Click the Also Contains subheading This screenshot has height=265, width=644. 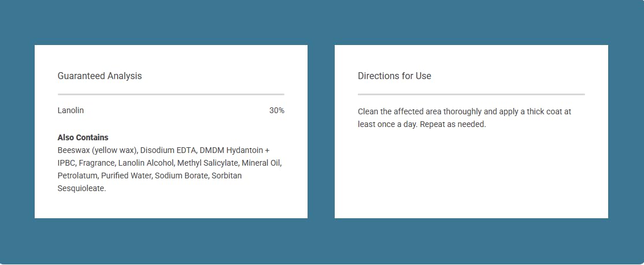83,137
